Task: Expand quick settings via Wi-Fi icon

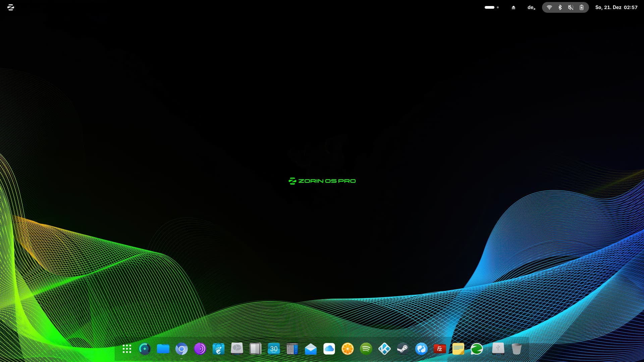Action: coord(549,7)
